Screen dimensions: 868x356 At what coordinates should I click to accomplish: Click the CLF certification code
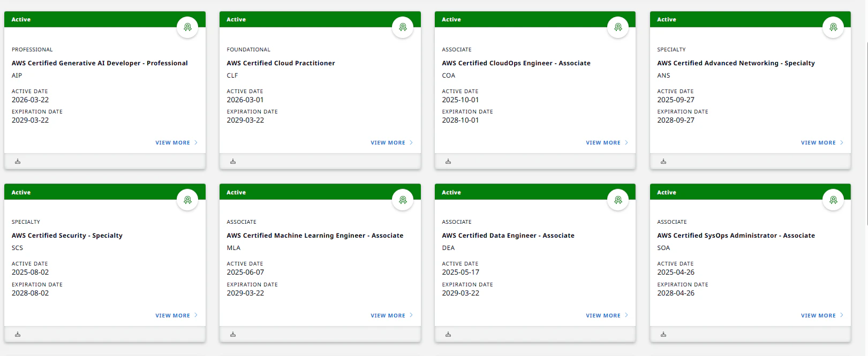(x=232, y=75)
